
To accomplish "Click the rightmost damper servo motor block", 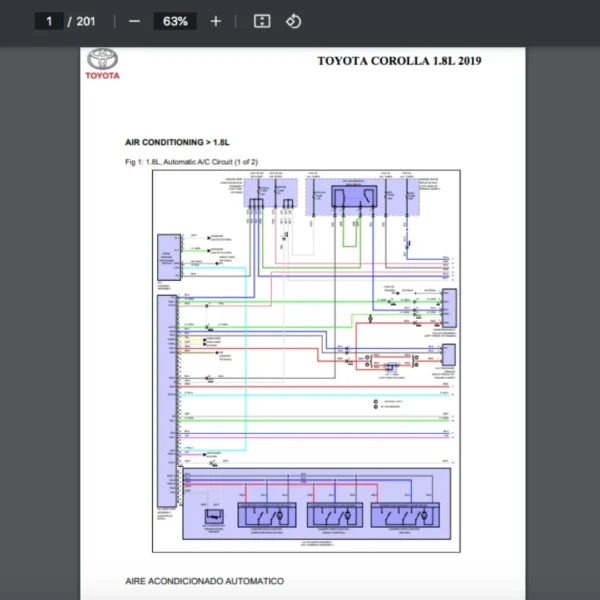I will [402, 515].
